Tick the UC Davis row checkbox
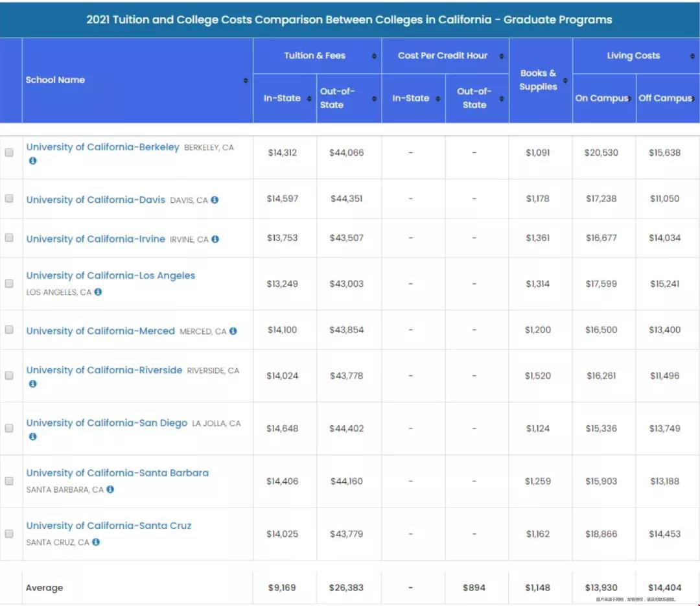 pyautogui.click(x=9, y=198)
